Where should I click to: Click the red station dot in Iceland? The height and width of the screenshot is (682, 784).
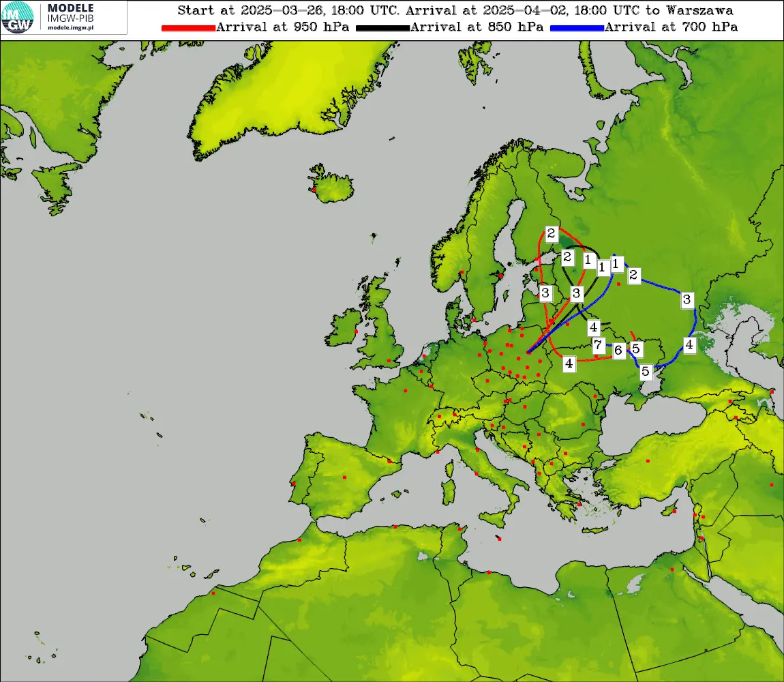click(x=314, y=190)
